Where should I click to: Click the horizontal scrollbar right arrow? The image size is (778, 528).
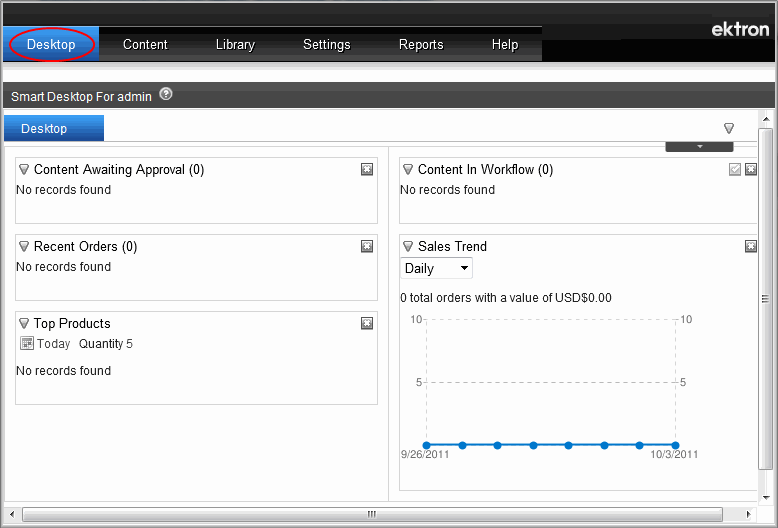pyautogui.click(x=748, y=514)
